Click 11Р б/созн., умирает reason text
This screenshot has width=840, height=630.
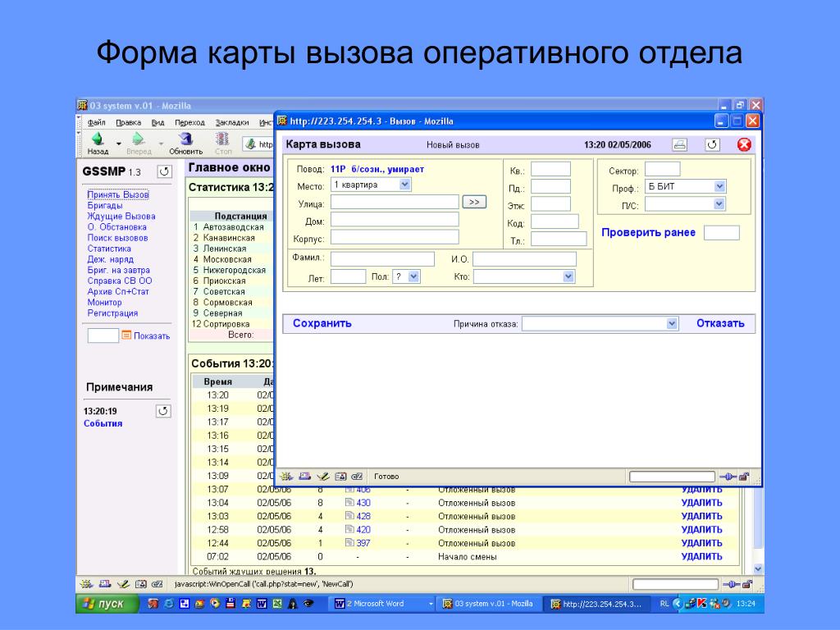click(x=377, y=169)
